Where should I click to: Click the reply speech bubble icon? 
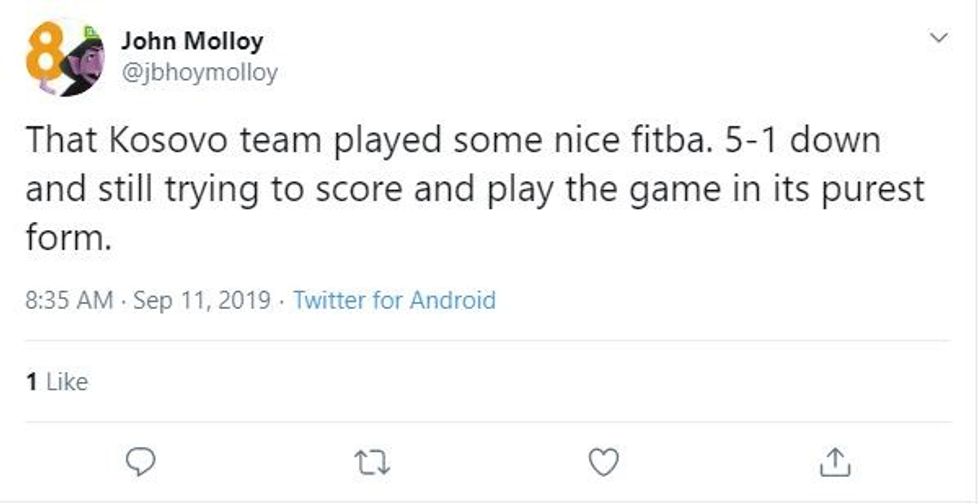tap(143, 461)
